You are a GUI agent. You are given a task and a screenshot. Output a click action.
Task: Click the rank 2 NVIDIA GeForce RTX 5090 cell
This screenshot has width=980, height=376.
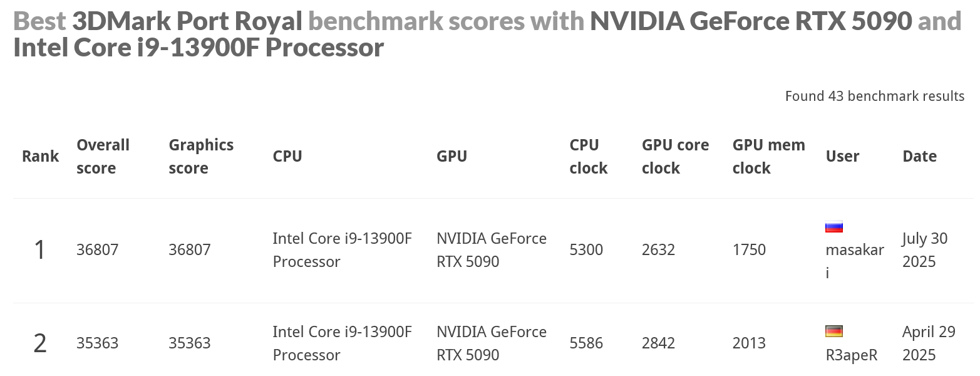[x=491, y=343]
